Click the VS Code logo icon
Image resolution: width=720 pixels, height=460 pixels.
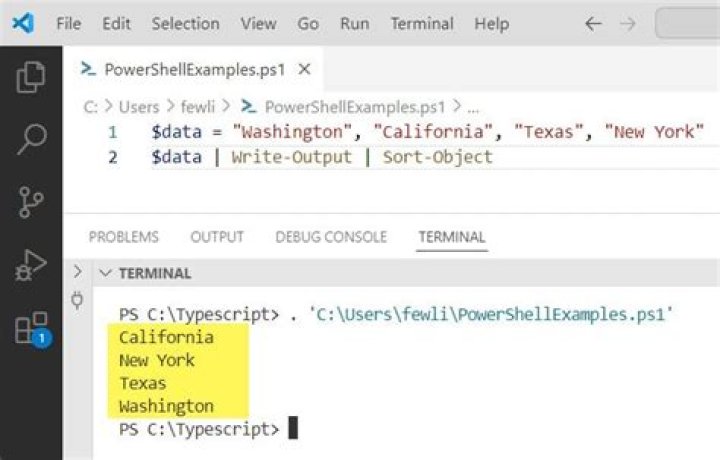(23, 23)
